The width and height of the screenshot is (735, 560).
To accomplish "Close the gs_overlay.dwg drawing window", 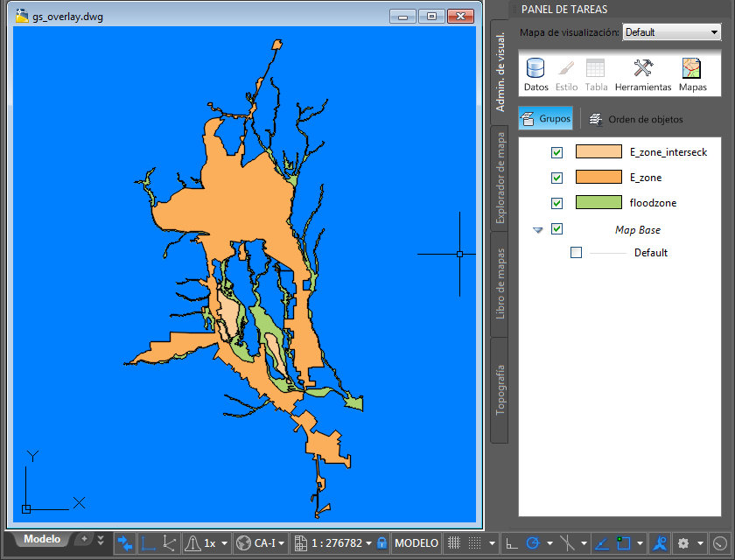I will [x=460, y=17].
